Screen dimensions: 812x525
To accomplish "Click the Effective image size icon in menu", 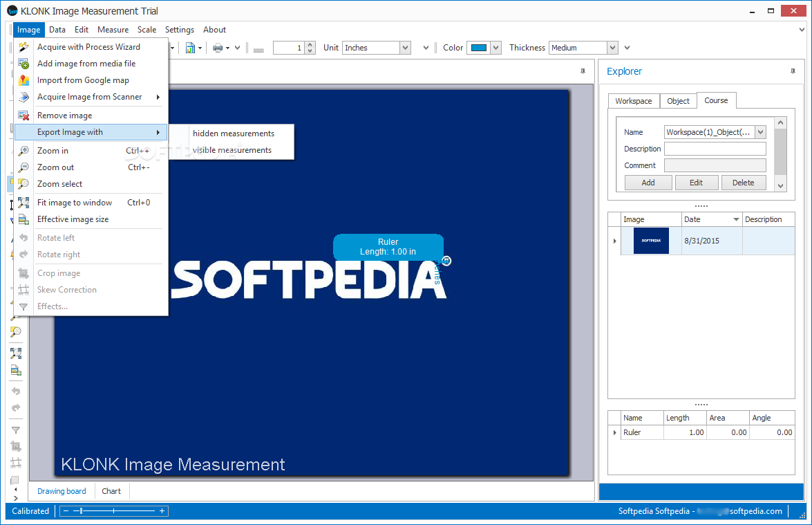I will click(23, 219).
